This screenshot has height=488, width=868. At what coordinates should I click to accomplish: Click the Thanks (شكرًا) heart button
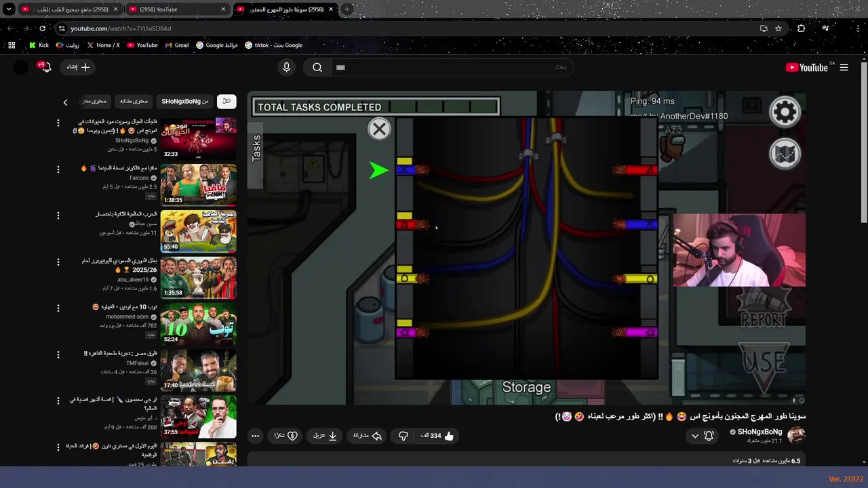pyautogui.click(x=285, y=436)
